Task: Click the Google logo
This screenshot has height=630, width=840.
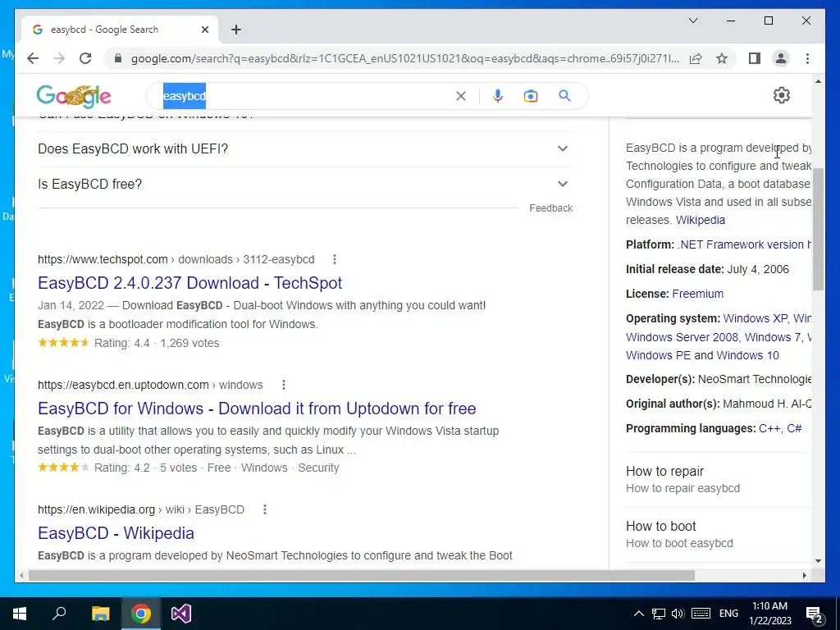Action: click(x=74, y=96)
